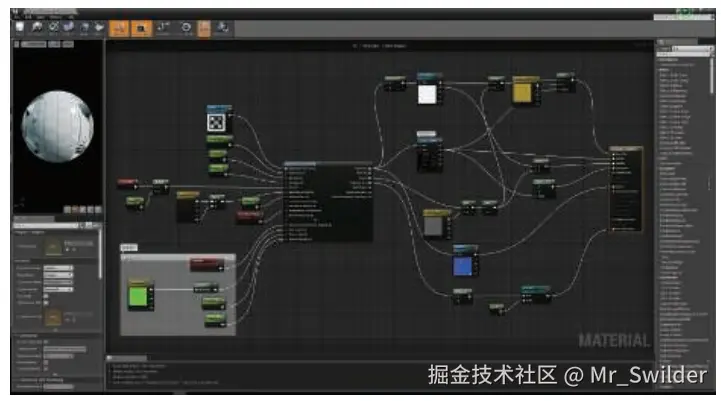
Task: Click the Mobile Stats toolbar icon
Action: (x=223, y=28)
